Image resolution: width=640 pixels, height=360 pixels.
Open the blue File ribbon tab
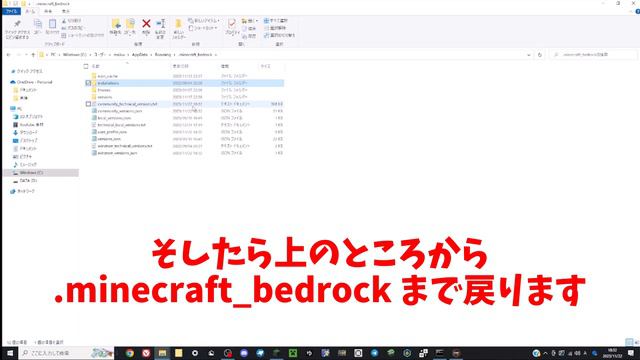click(11, 11)
